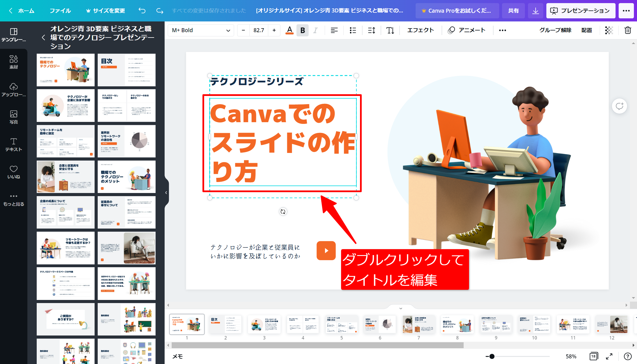The height and width of the screenshot is (364, 637).
Task: Change text alignment
Action: 334,30
